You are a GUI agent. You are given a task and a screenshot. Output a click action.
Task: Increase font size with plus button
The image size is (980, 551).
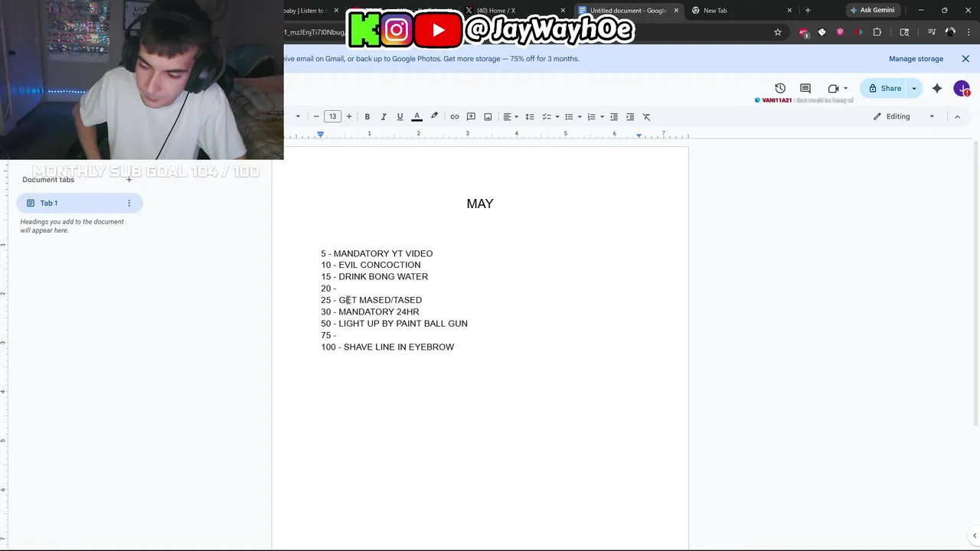pyautogui.click(x=349, y=116)
